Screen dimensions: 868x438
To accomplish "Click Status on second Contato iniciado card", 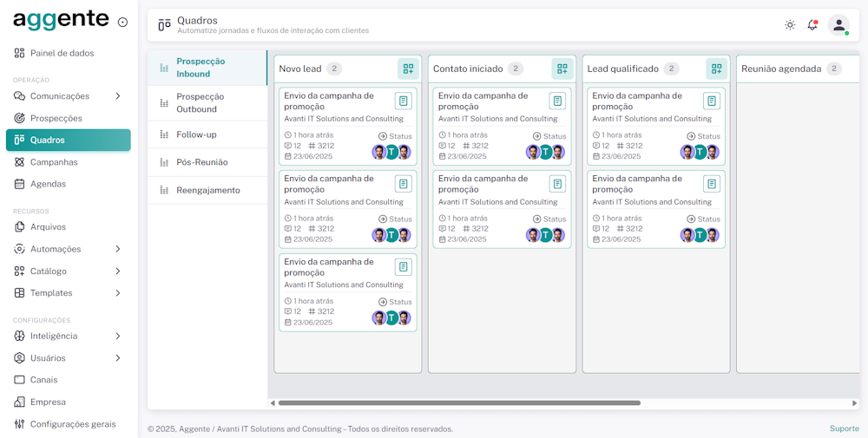I will click(549, 219).
